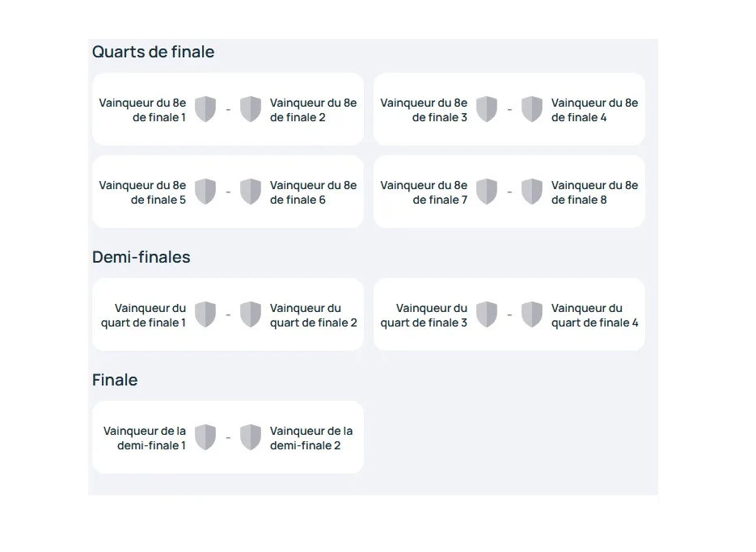The height and width of the screenshot is (552, 756).
Task: Click shield icon for Vainqueur du 8e de finale 2
Action: point(251,109)
